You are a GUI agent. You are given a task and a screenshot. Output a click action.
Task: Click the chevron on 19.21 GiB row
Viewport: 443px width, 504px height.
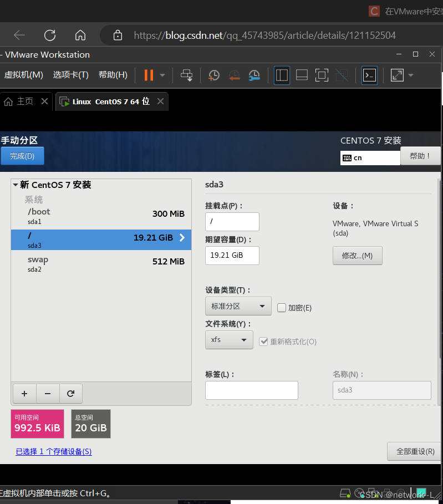pyautogui.click(x=182, y=237)
